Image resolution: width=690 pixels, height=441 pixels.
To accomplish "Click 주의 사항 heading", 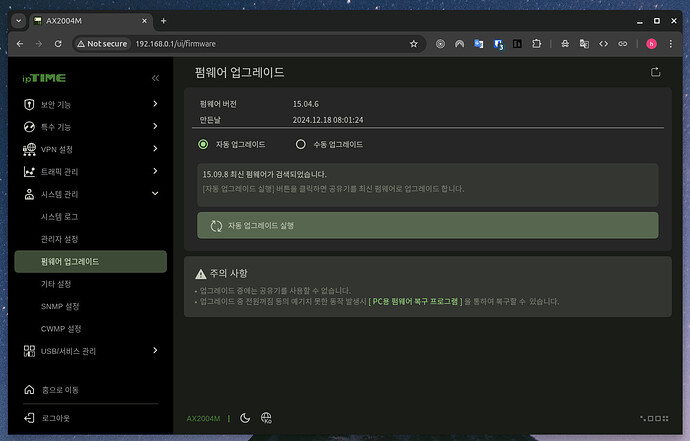I will point(228,273).
